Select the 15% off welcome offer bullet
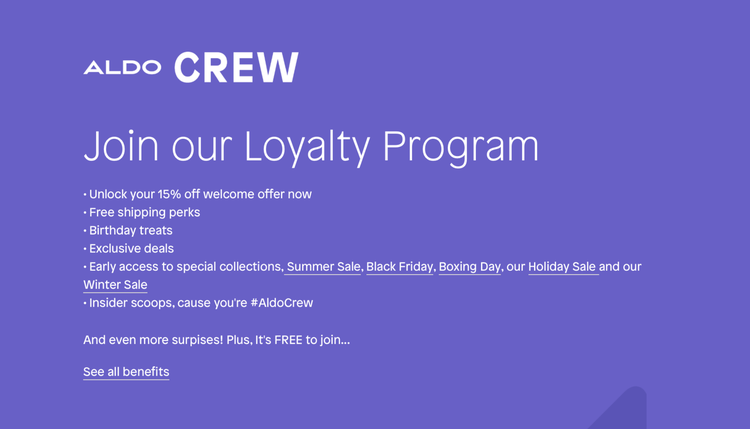 coord(200,195)
